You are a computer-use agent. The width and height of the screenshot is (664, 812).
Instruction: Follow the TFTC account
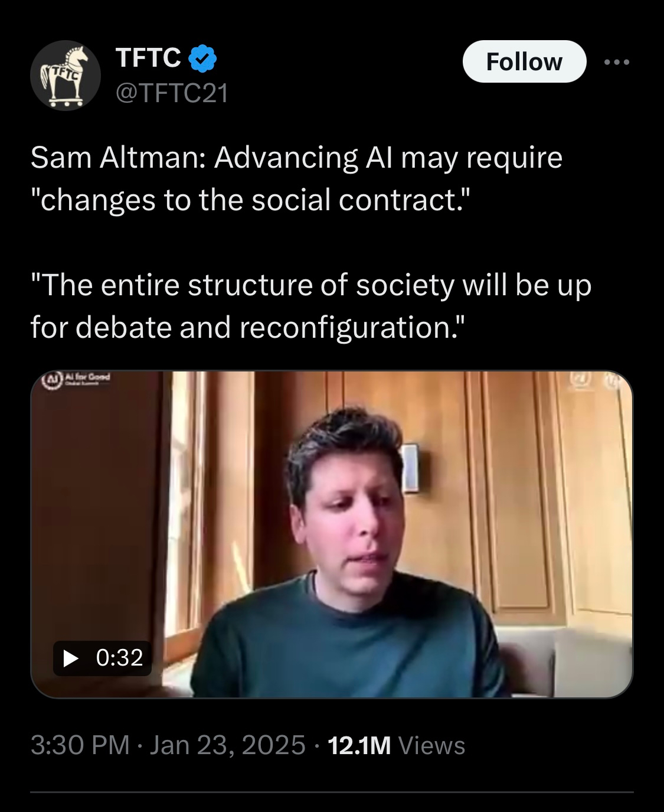point(524,61)
